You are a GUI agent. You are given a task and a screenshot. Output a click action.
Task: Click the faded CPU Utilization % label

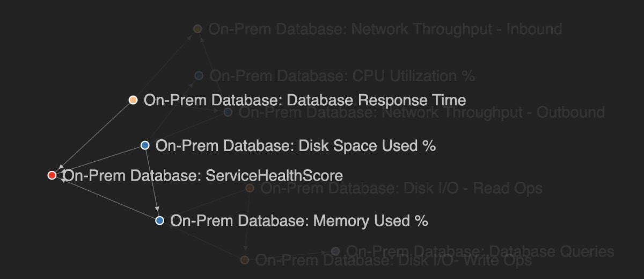(x=342, y=76)
